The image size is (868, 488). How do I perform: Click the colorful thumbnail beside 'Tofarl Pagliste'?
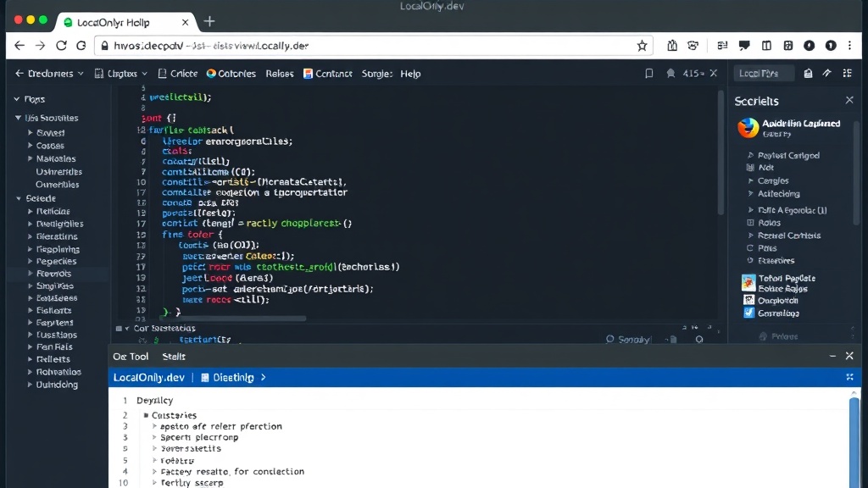coord(748,283)
